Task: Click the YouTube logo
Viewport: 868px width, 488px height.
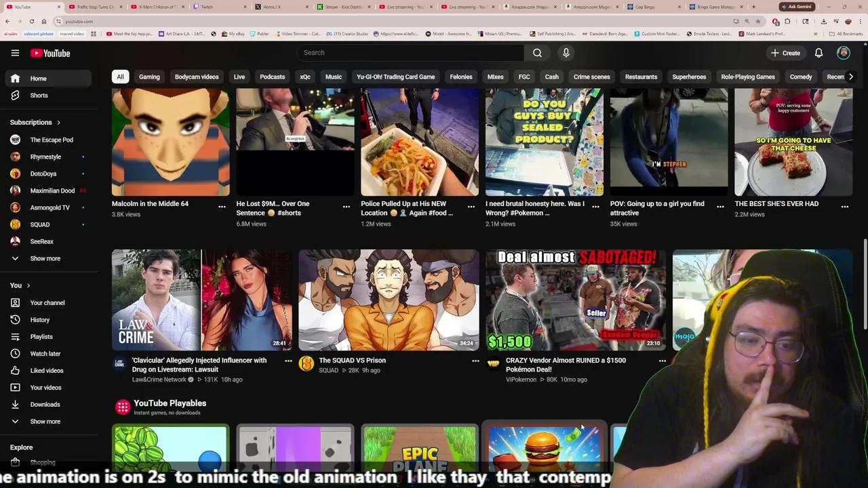Action: pos(50,53)
